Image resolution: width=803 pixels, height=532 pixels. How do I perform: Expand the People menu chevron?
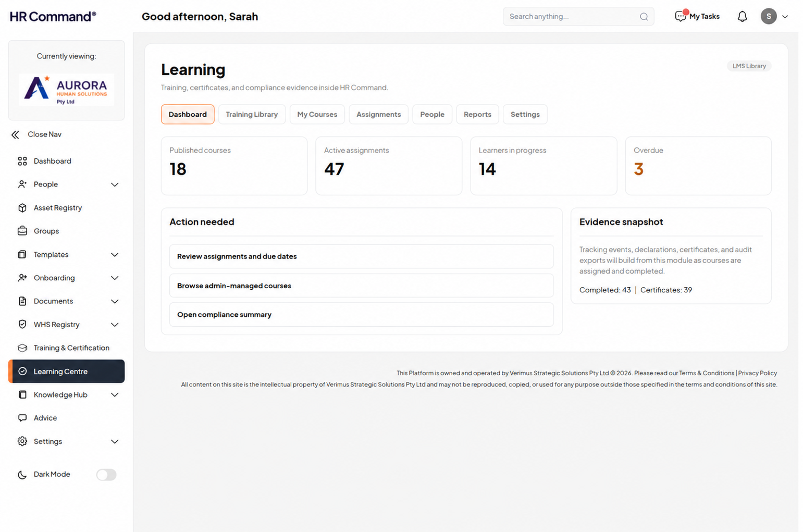click(x=115, y=184)
